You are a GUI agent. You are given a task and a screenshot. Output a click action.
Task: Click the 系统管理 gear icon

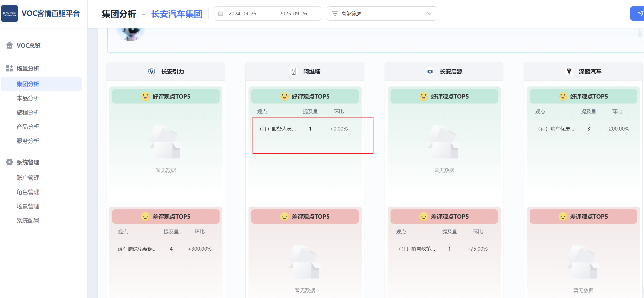tap(9, 162)
